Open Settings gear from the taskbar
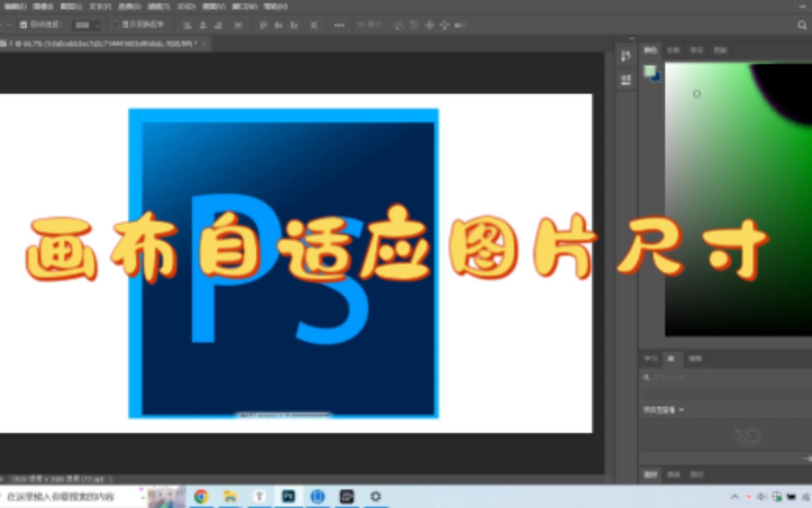The height and width of the screenshot is (508, 812). tap(375, 497)
